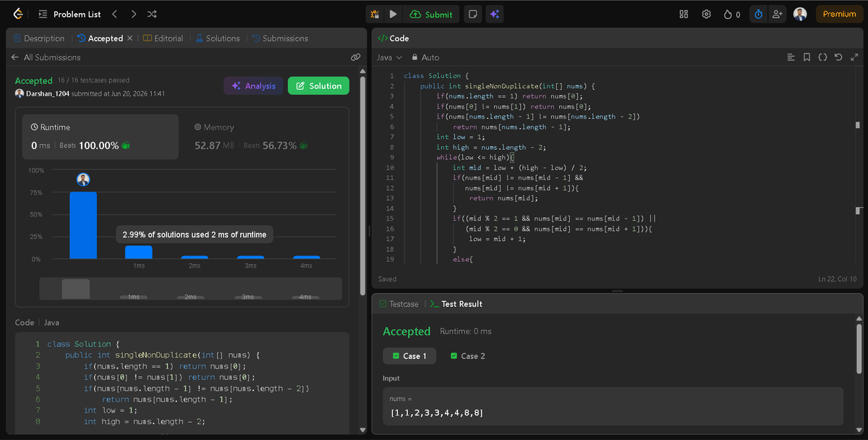Click the bookmark icon in editor toolbar
Viewport: 868px width, 440px height.
(807, 57)
